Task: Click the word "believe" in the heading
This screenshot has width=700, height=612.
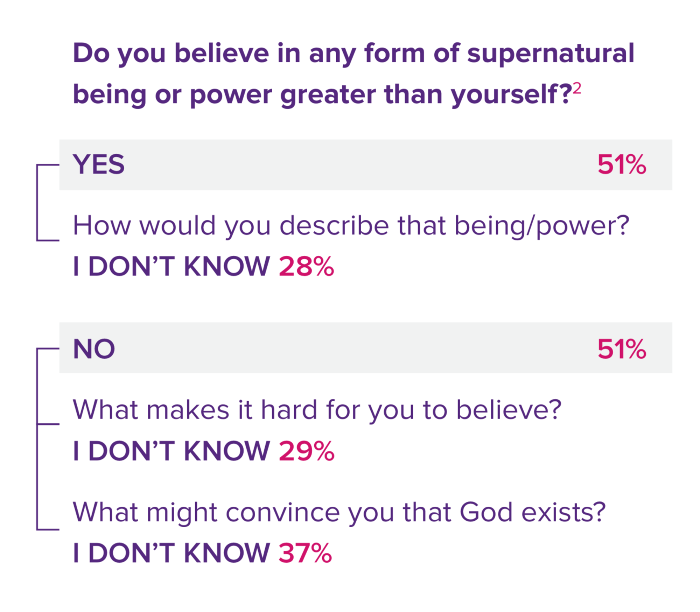Action: [222, 54]
